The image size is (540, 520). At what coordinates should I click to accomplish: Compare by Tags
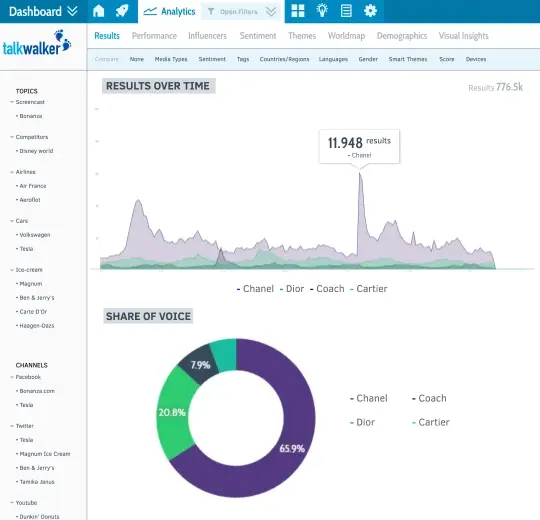(x=243, y=59)
